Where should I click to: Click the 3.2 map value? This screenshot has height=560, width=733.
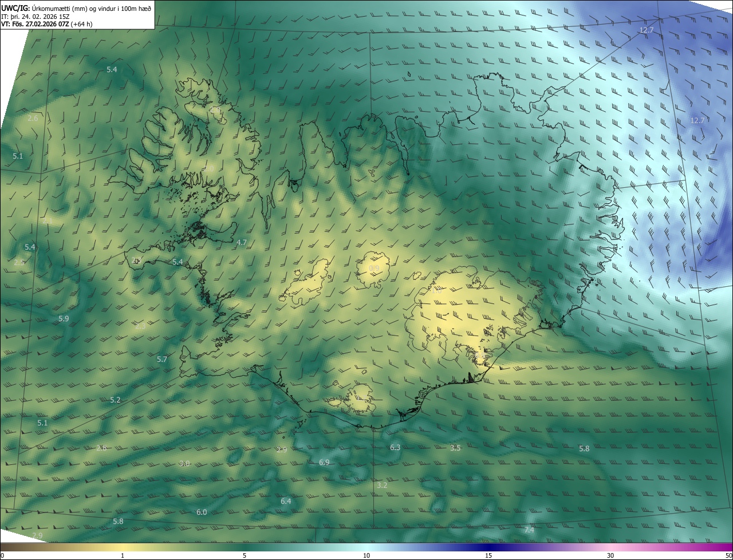pyautogui.click(x=382, y=485)
